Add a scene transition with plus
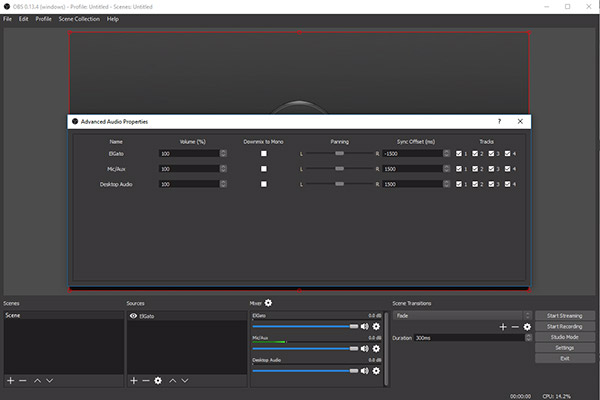 [x=503, y=327]
